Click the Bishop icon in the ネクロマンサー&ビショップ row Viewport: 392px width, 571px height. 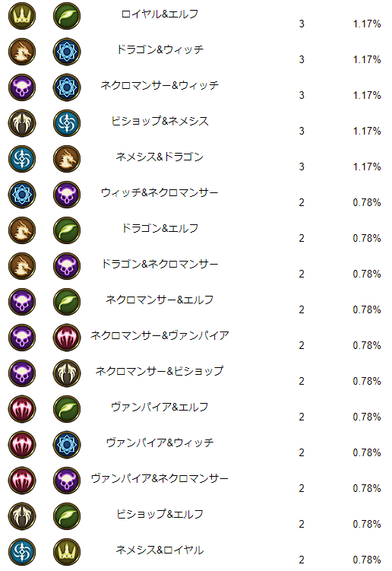(67, 373)
